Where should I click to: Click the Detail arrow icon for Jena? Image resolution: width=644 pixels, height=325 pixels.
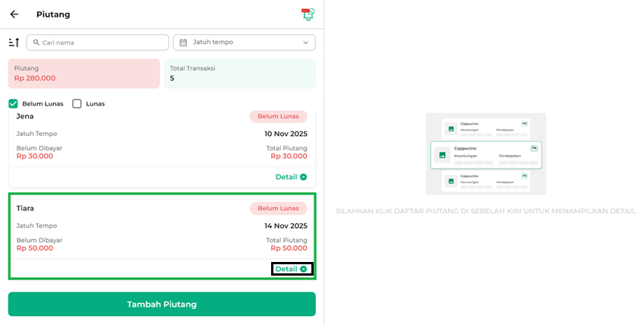pos(304,177)
